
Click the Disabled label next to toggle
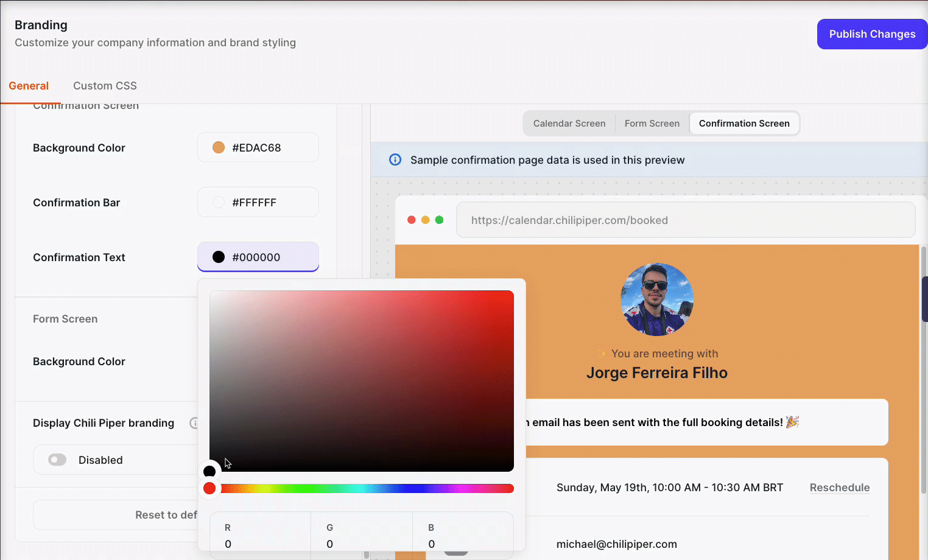point(100,460)
